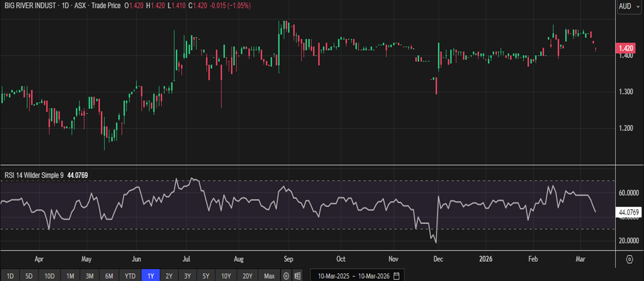Click the Apr label on time axis
Viewport: 644px width, 281px height.
click(x=39, y=260)
